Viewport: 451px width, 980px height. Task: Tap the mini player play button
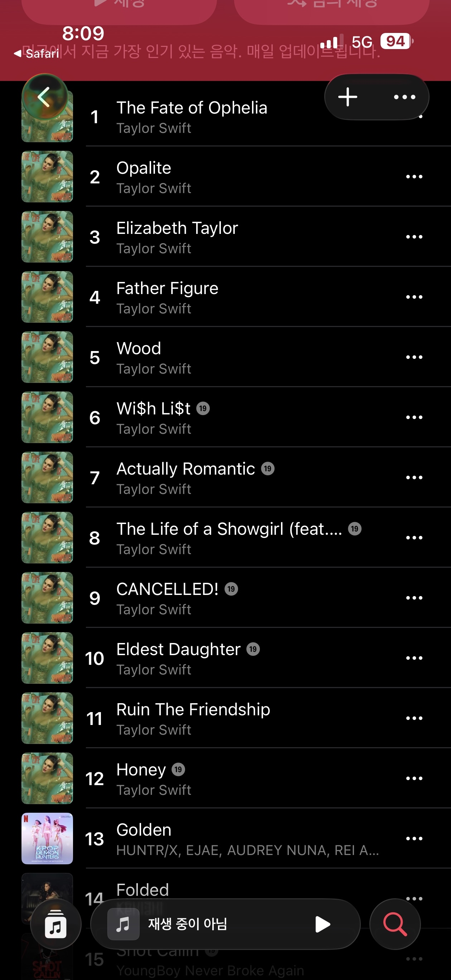click(x=323, y=924)
